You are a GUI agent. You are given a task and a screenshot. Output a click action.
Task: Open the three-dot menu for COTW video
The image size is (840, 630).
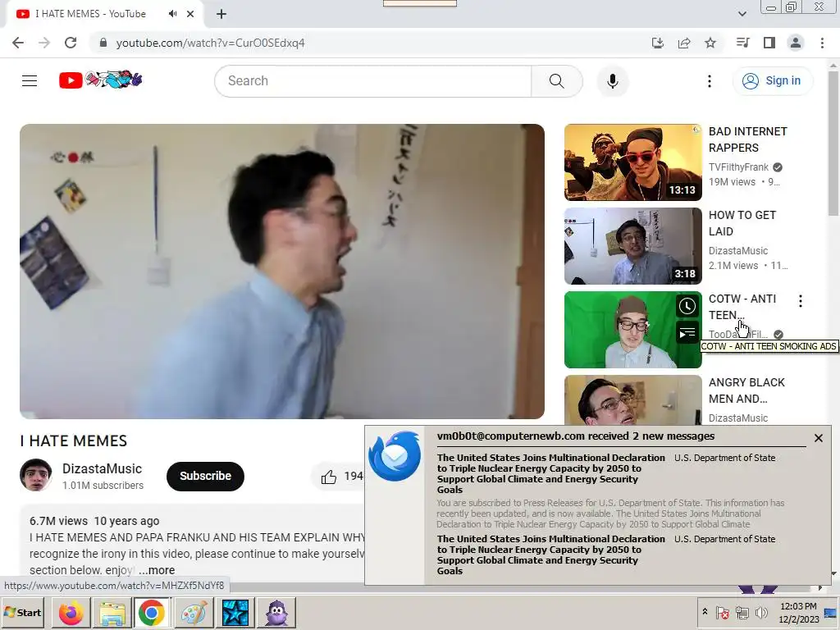801,301
